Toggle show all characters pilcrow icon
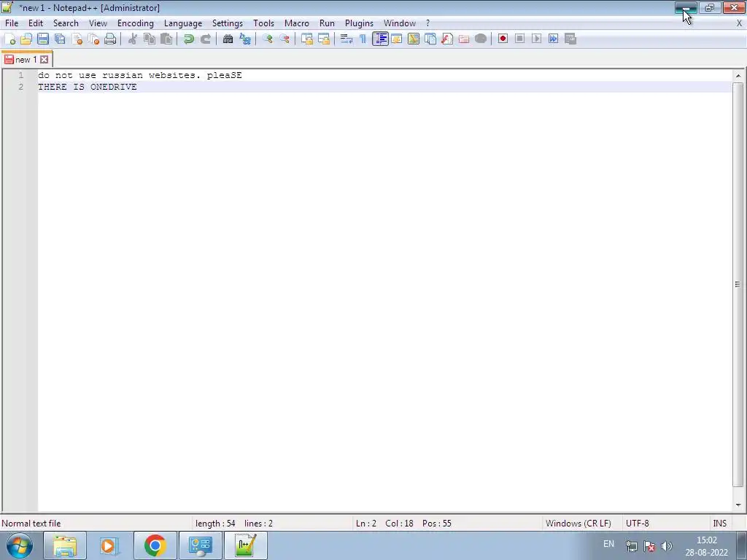The width and height of the screenshot is (747, 560). (363, 39)
